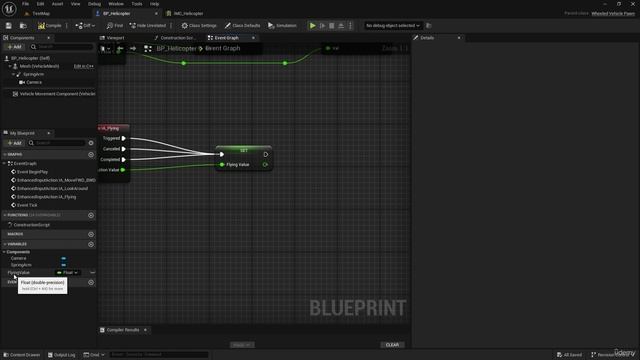The image size is (640, 360).
Task: Click the green Play button
Action: pyautogui.click(x=313, y=26)
